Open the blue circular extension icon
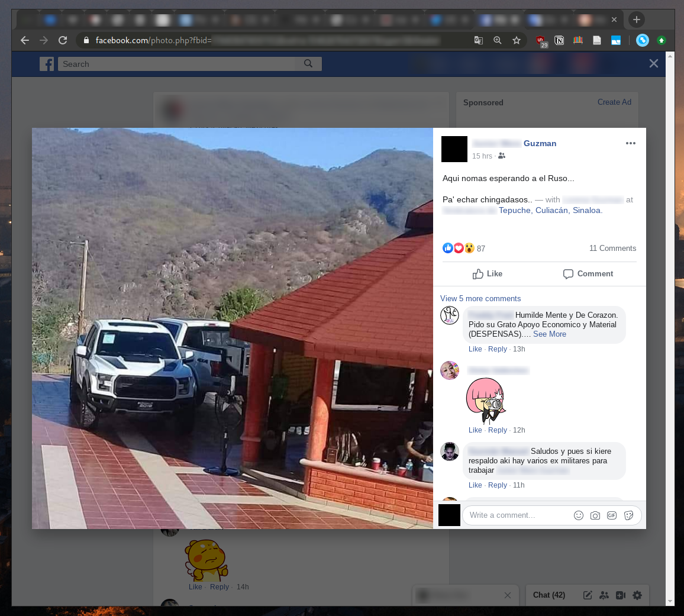This screenshot has width=684, height=616. [x=642, y=41]
